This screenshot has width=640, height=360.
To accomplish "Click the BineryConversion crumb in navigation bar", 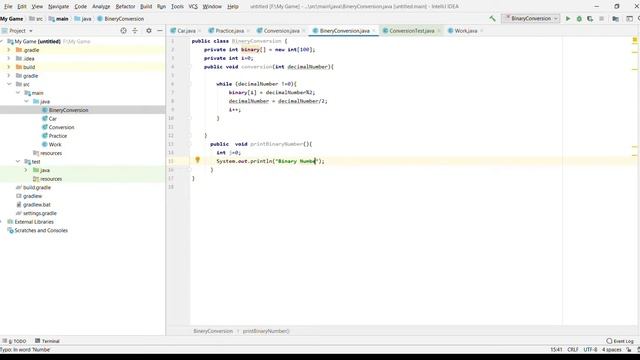I will pyautogui.click(x=120, y=19).
